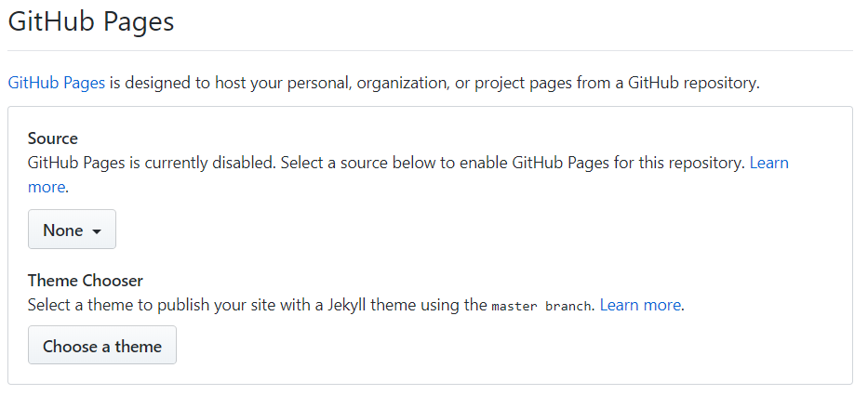Screen dimensions: 868x395
Task: Click the Theme Chooser section label
Action: [86, 281]
